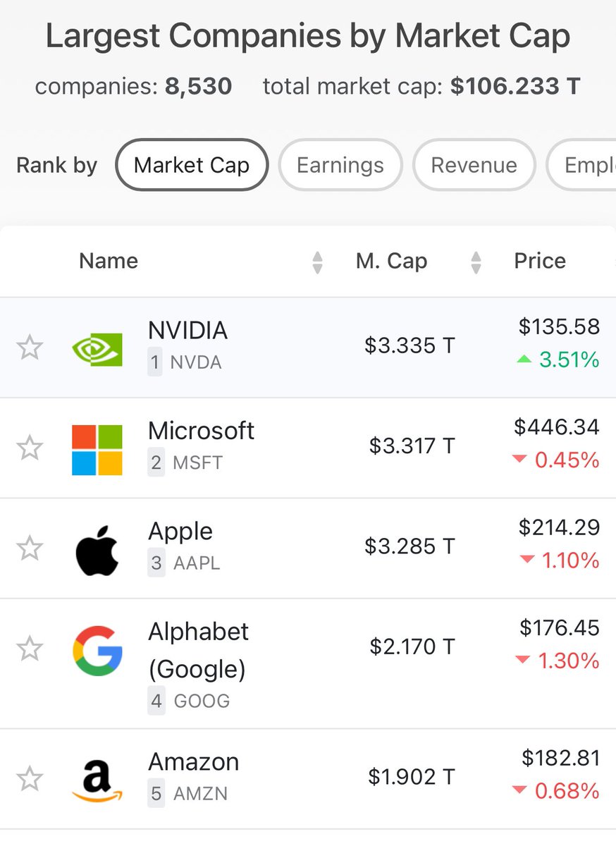Viewport: 616px width, 846px height.
Task: Select the Market Cap ranking pill
Action: (x=192, y=165)
